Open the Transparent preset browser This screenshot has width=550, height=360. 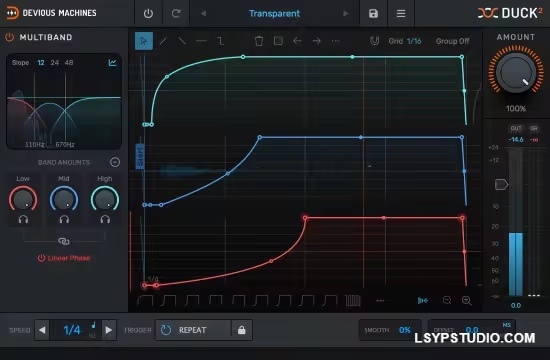(x=274, y=14)
